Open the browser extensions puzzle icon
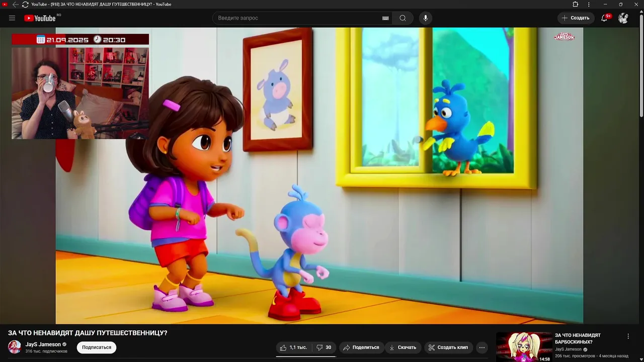This screenshot has height=362, width=644. click(x=576, y=5)
